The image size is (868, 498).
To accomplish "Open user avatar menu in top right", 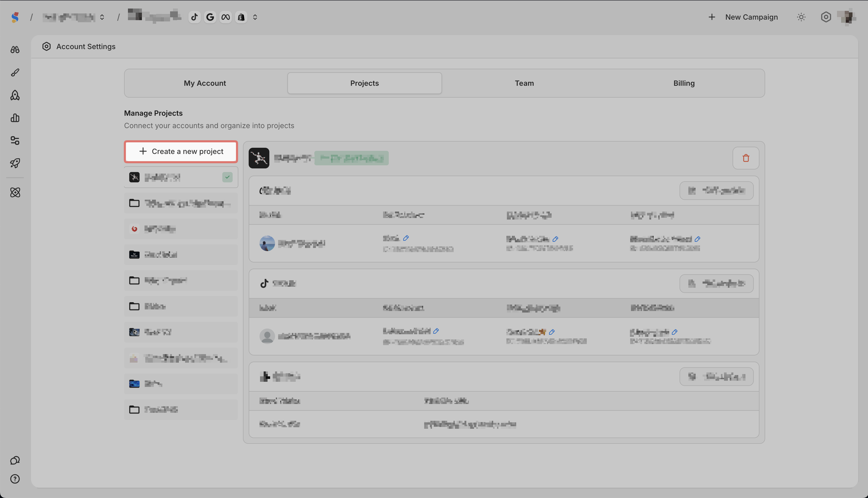I will coord(847,17).
